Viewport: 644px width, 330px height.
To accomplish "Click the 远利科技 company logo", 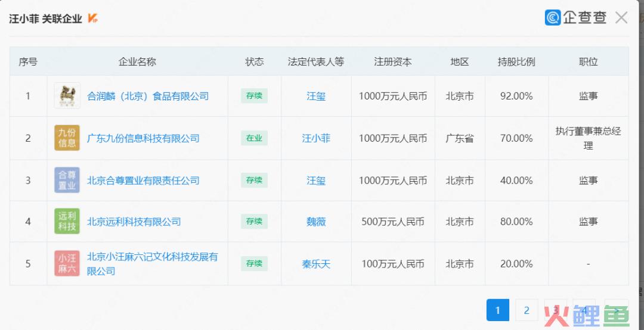I will coord(67,221).
